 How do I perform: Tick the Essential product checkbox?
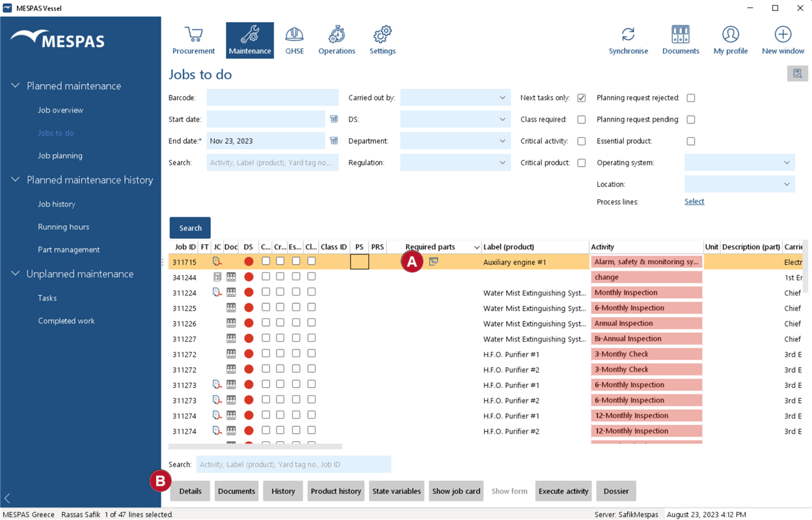coord(691,141)
